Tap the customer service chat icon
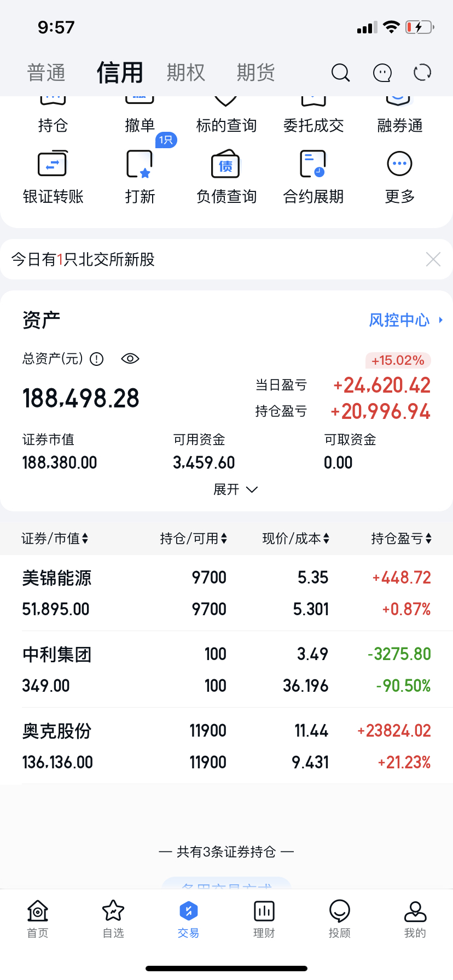 (382, 73)
